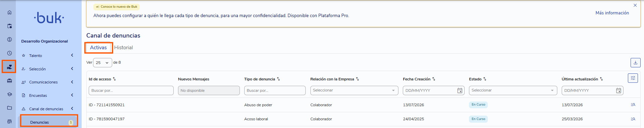The width and height of the screenshot is (644, 128).
Task: Open the table column settings icon
Action: 633,78
